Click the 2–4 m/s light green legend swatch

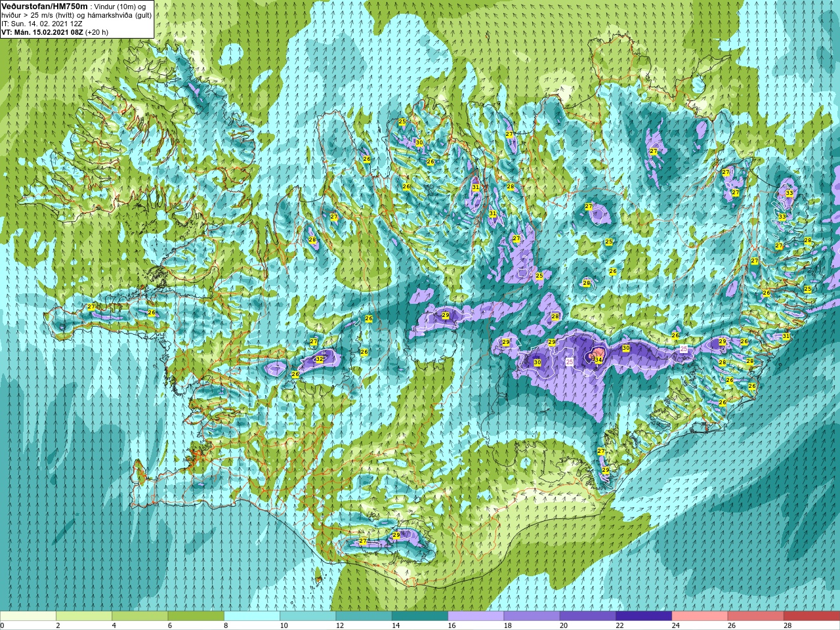click(x=84, y=616)
